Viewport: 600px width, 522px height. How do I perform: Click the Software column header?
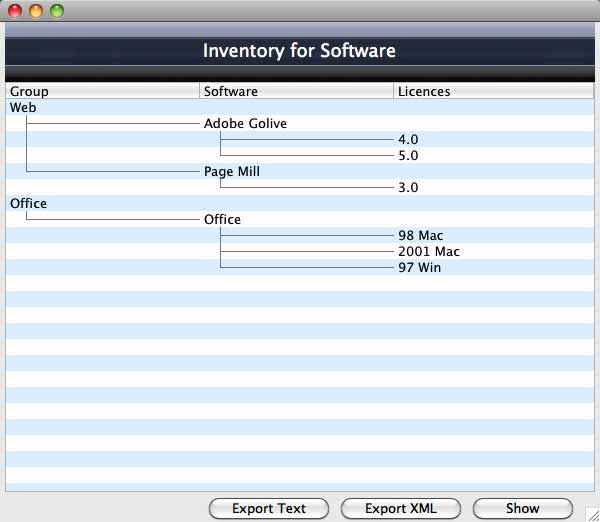(297, 91)
